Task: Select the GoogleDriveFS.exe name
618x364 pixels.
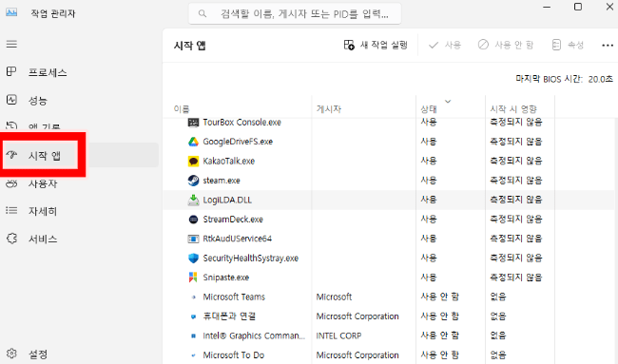Action: (238, 142)
